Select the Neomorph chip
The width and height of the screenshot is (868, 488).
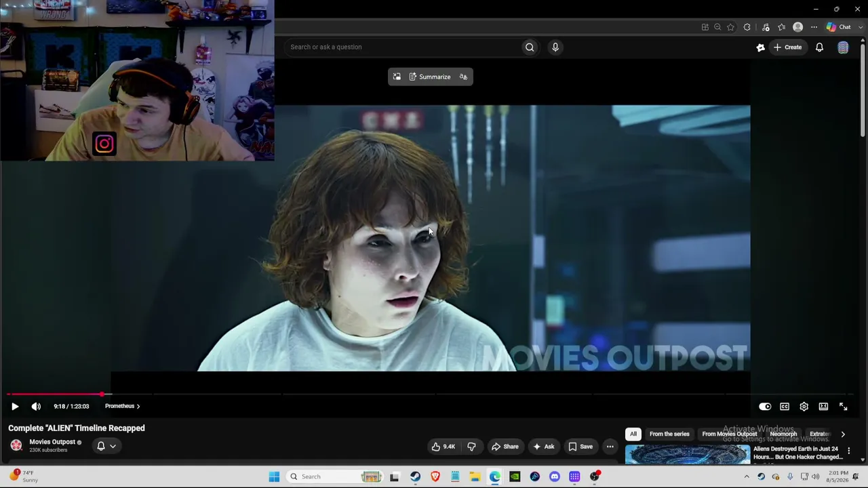point(783,434)
